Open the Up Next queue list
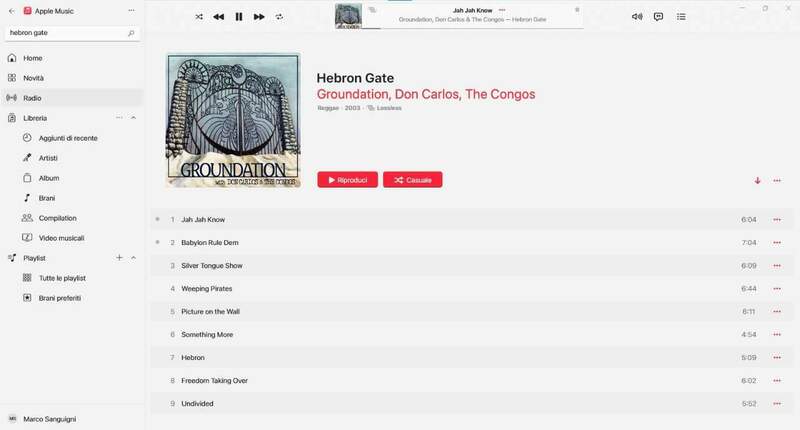The image size is (800, 430). tap(681, 17)
